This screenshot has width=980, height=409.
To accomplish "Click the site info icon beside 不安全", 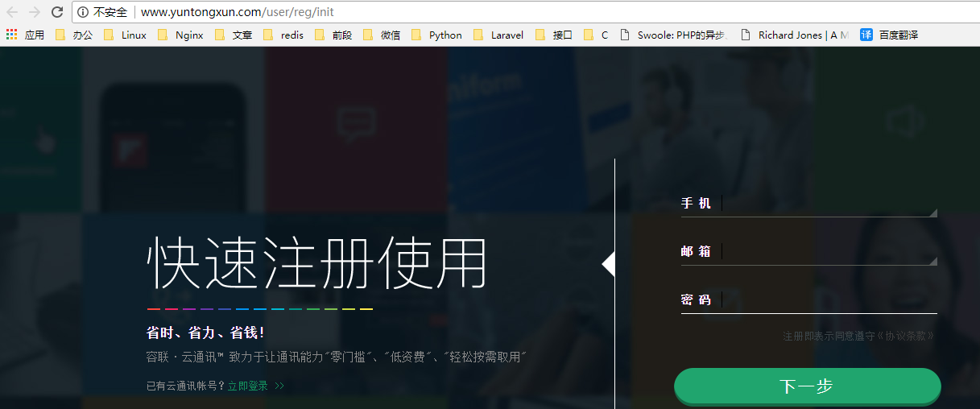I will (x=83, y=12).
